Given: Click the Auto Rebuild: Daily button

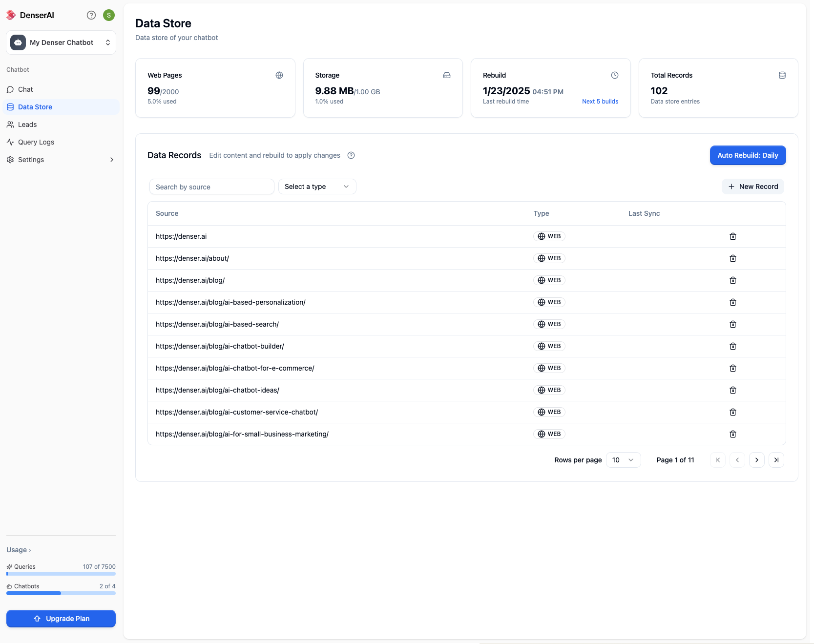Looking at the screenshot, I should 748,155.
